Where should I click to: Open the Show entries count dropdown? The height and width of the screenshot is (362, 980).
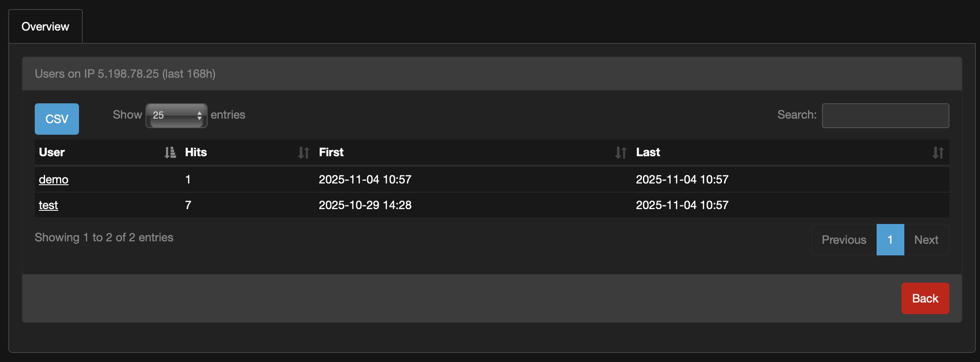pos(177,115)
